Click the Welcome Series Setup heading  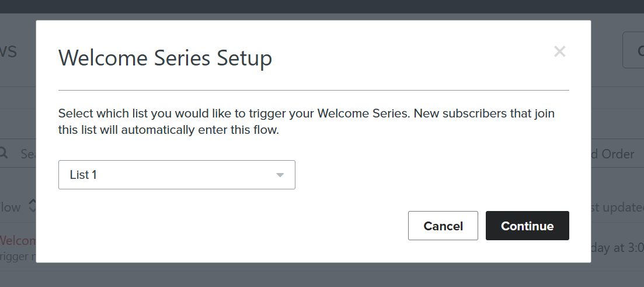tap(165, 57)
